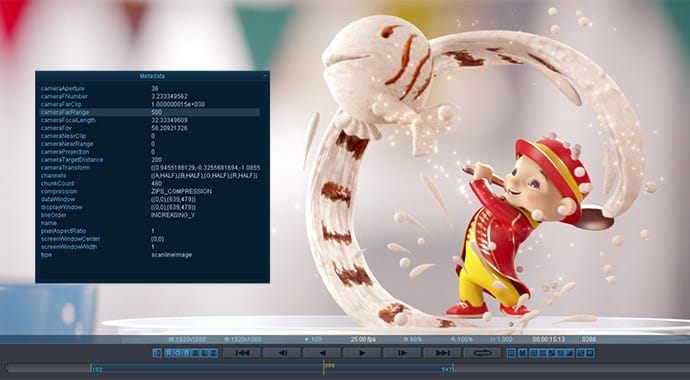
Task: Select the cameraFocalLength metadata row
Action: [150, 120]
